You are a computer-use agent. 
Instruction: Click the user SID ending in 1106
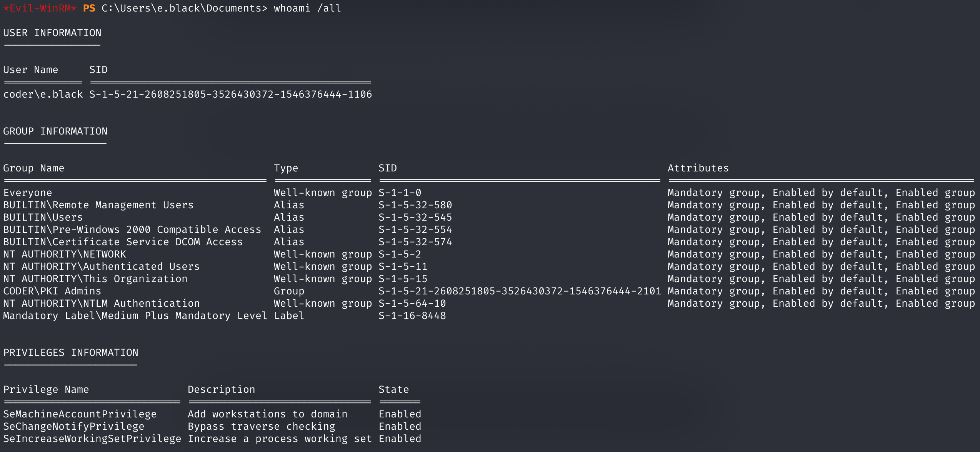(231, 94)
